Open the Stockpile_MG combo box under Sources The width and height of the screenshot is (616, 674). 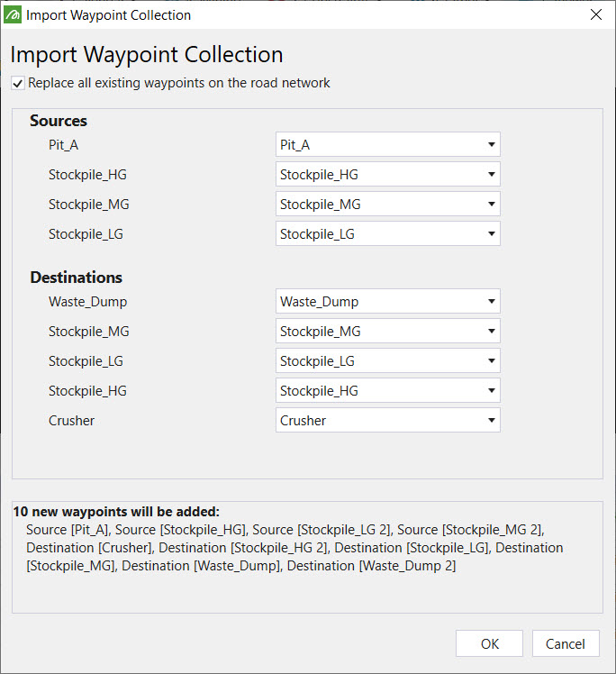[387, 205]
